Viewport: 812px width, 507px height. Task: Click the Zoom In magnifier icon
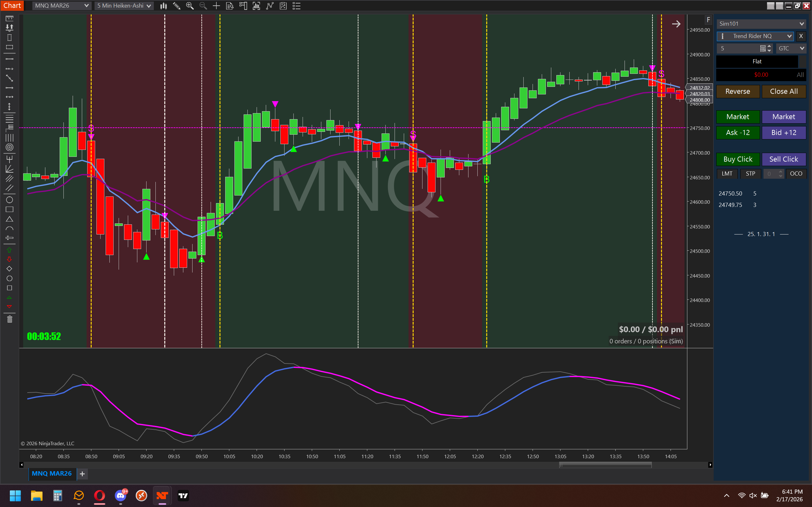[x=190, y=6]
